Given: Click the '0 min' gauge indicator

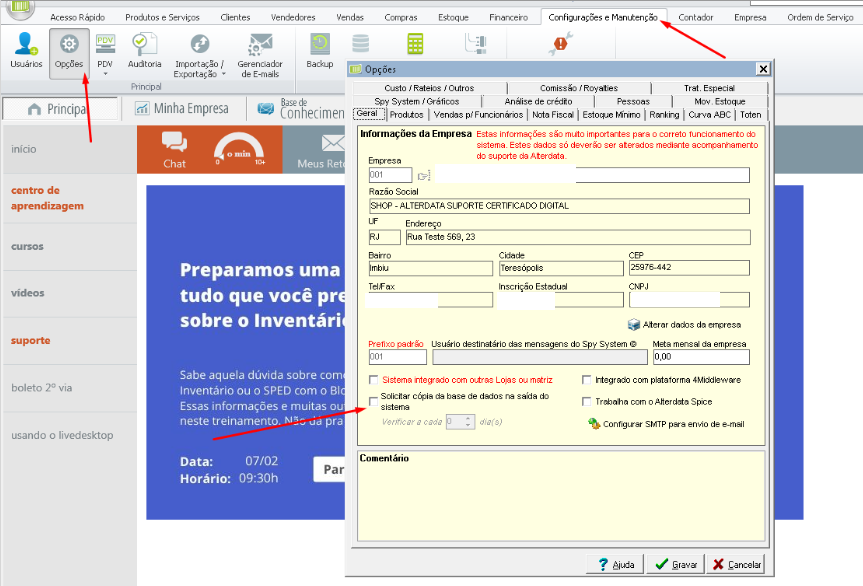Looking at the screenshot, I should [239, 150].
